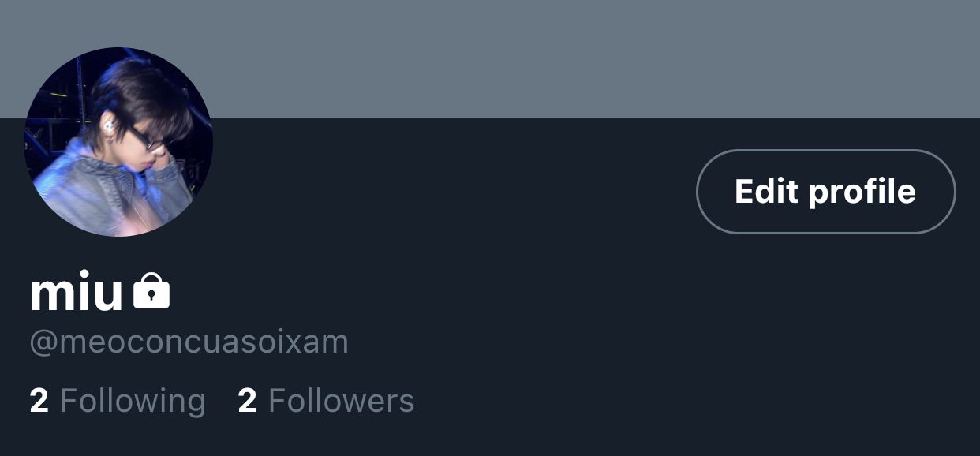This screenshot has height=456, width=980.
Task: Click the letter m in miu
Action: click(50, 295)
